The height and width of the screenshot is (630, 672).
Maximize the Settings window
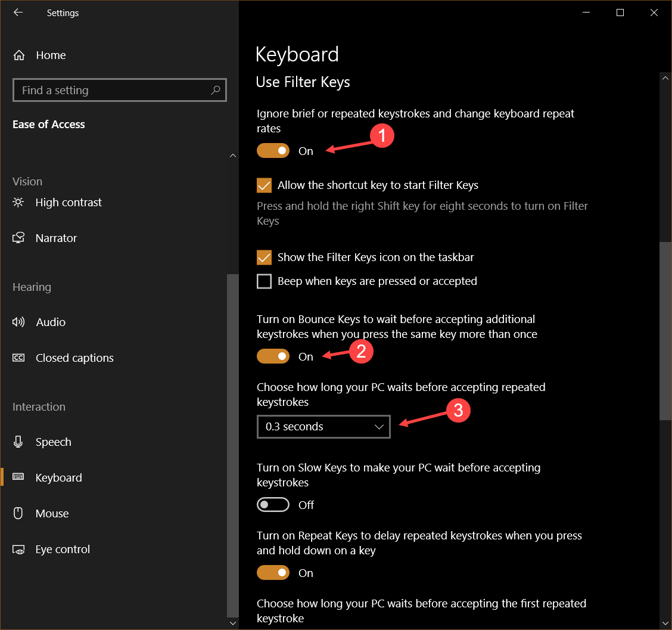point(620,13)
